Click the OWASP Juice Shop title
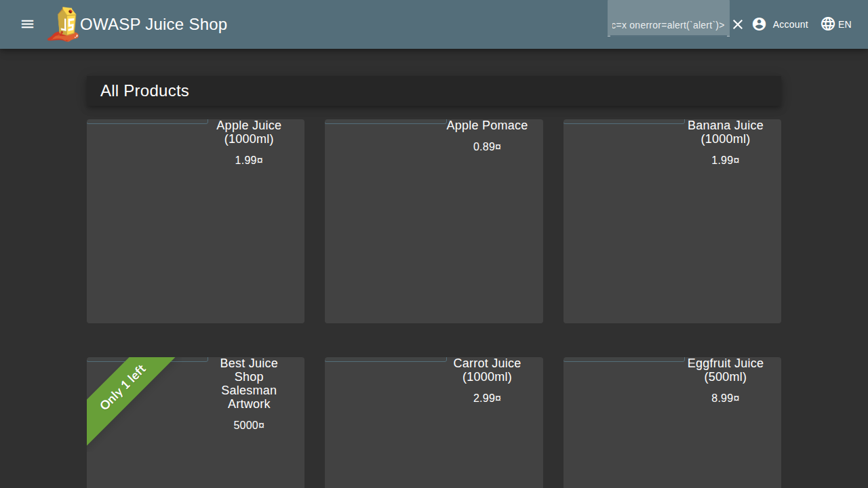This screenshot has width=868, height=488. pyautogui.click(x=153, y=24)
